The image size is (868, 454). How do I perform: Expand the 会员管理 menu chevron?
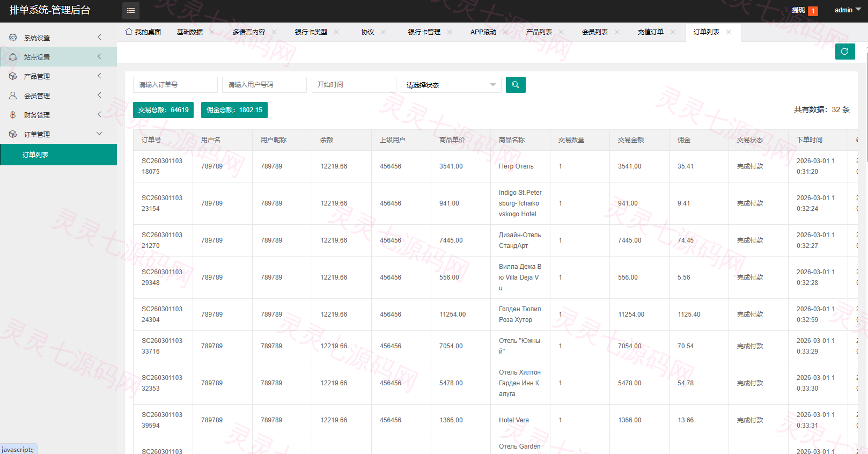coord(99,95)
